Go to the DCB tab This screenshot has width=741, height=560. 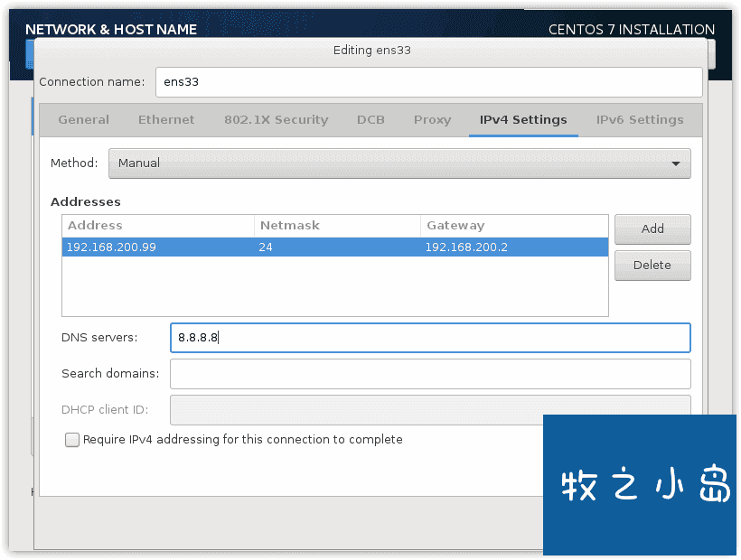click(x=370, y=120)
